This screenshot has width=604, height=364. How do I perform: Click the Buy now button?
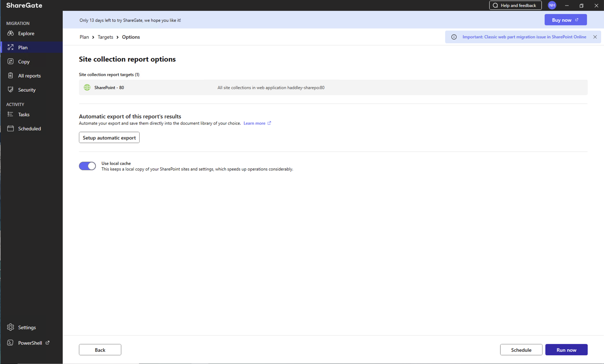click(x=566, y=20)
